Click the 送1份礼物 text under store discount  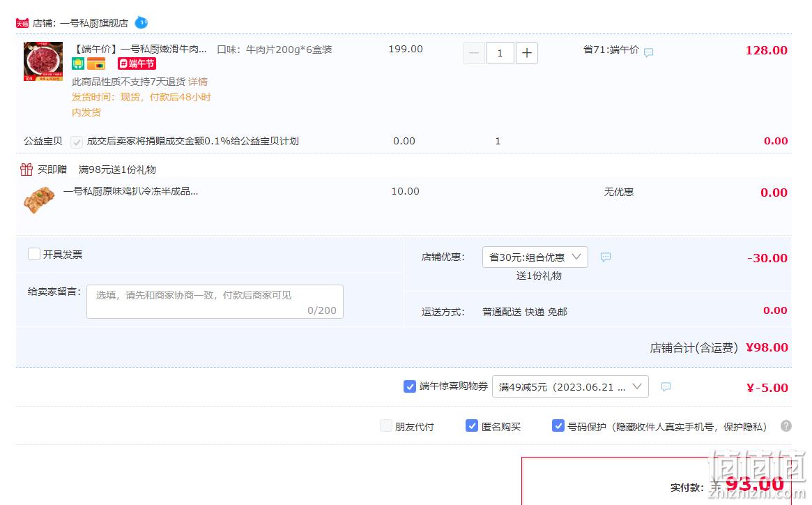(x=539, y=276)
